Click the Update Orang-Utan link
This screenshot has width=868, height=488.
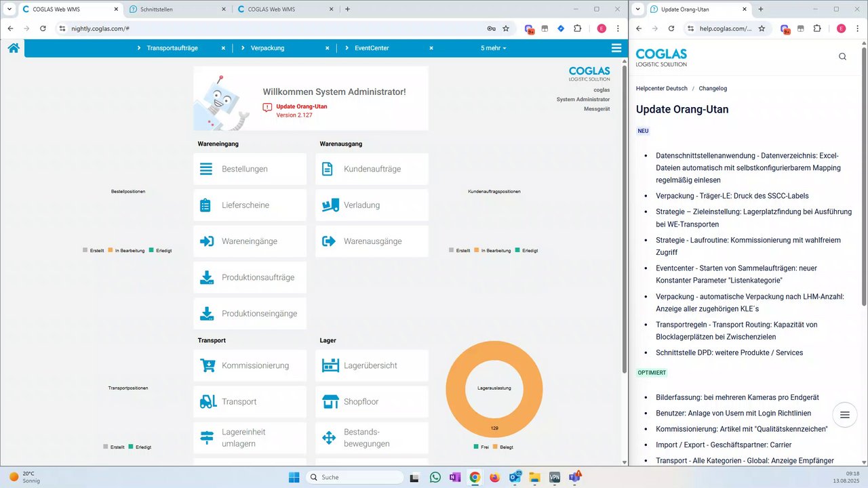tap(303, 106)
